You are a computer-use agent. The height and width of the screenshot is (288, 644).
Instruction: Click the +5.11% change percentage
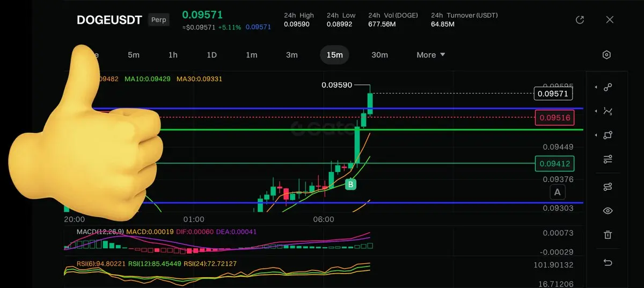click(229, 27)
